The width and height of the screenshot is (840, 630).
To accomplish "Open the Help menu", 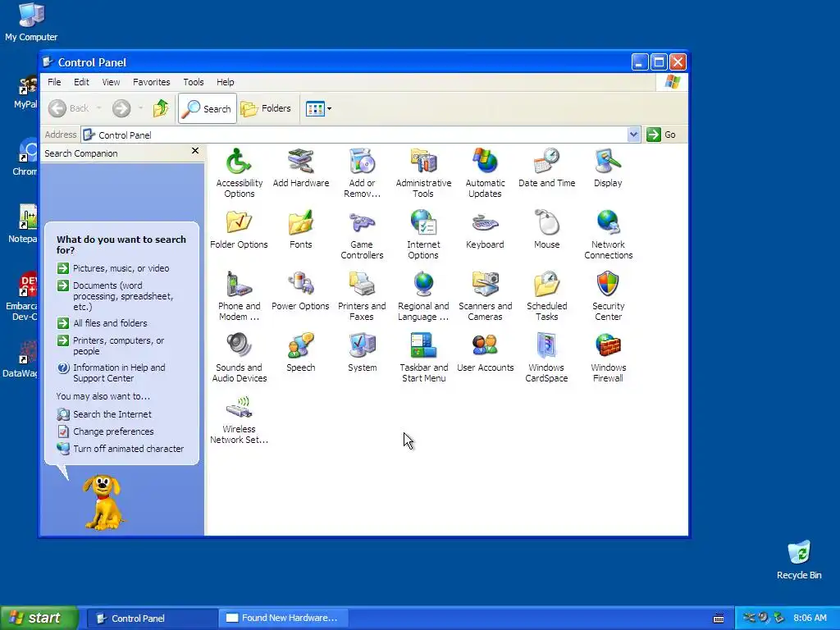I will [x=225, y=82].
